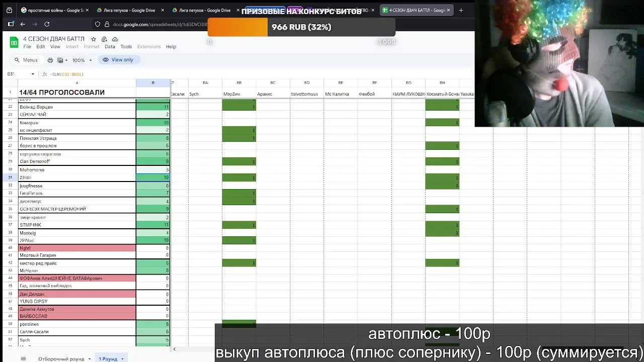
Task: Check the cloud document status icon
Action: click(115, 39)
